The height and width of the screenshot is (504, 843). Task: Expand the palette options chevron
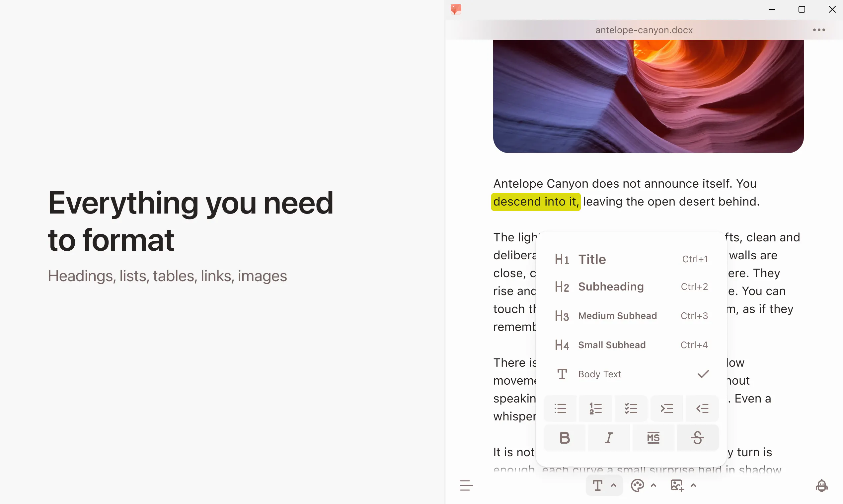654,486
